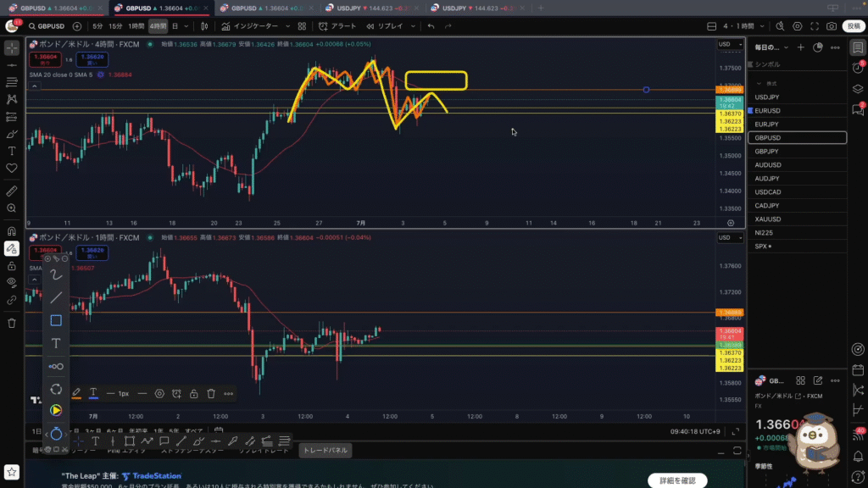The image size is (868, 488).
Task: Collapse the 株式 section in watchlist
Action: click(x=759, y=84)
